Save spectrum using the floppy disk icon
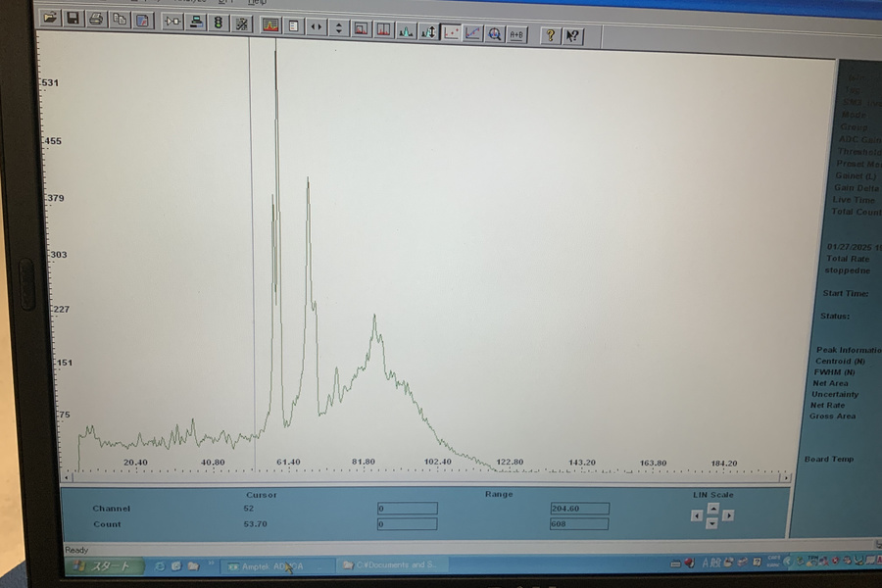The width and height of the screenshot is (882, 588). 73,20
